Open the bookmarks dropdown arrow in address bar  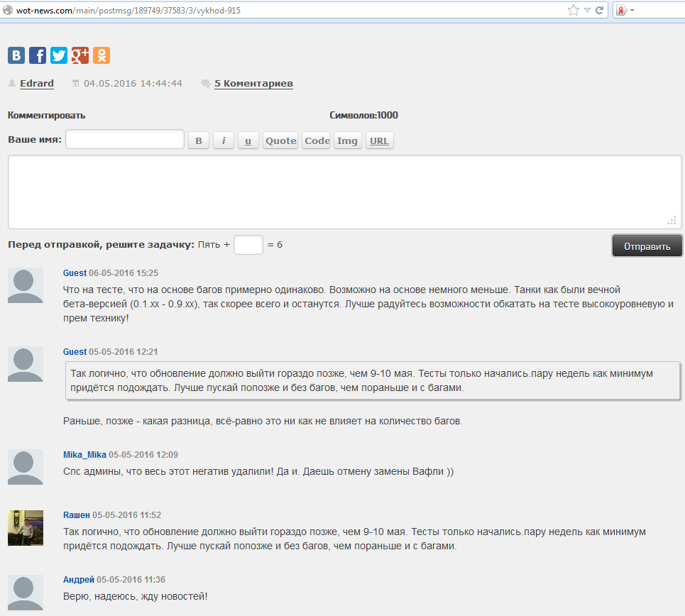tap(587, 10)
